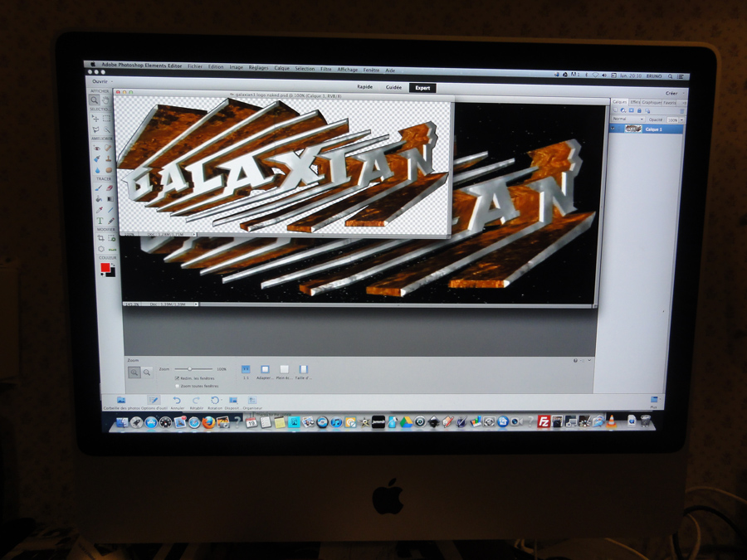
Task: Select the Color Picker eyedropper tool
Action: tap(99, 210)
